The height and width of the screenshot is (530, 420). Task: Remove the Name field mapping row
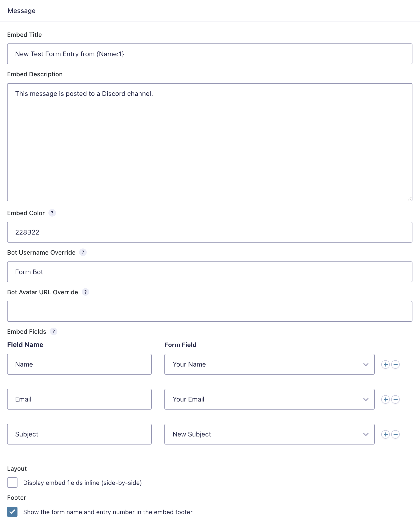[395, 364]
